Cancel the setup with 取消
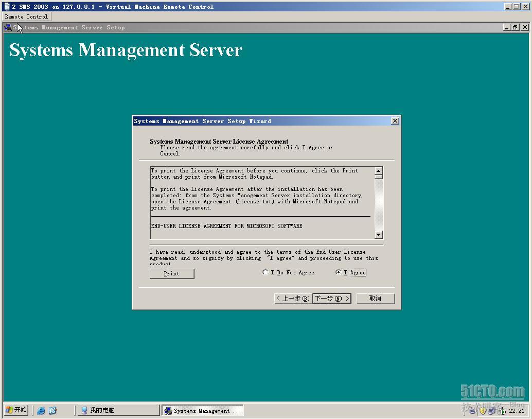Viewport: 532px width, 419px height. coord(375,299)
